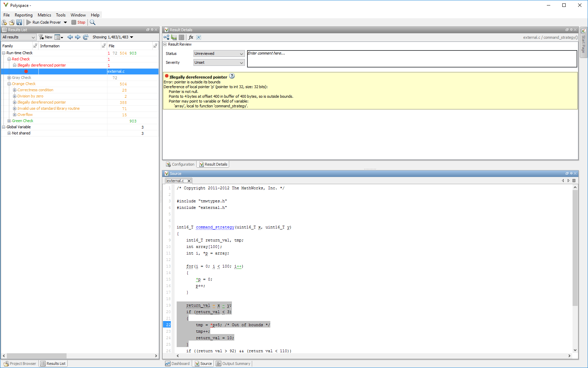Go to previous result with left arrow
This screenshot has height=368, width=588.
coord(70,37)
